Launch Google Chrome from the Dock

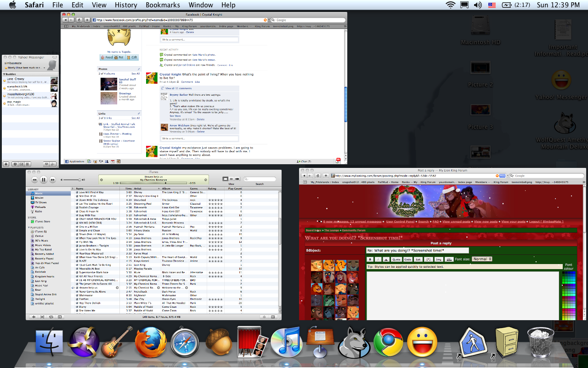point(388,343)
